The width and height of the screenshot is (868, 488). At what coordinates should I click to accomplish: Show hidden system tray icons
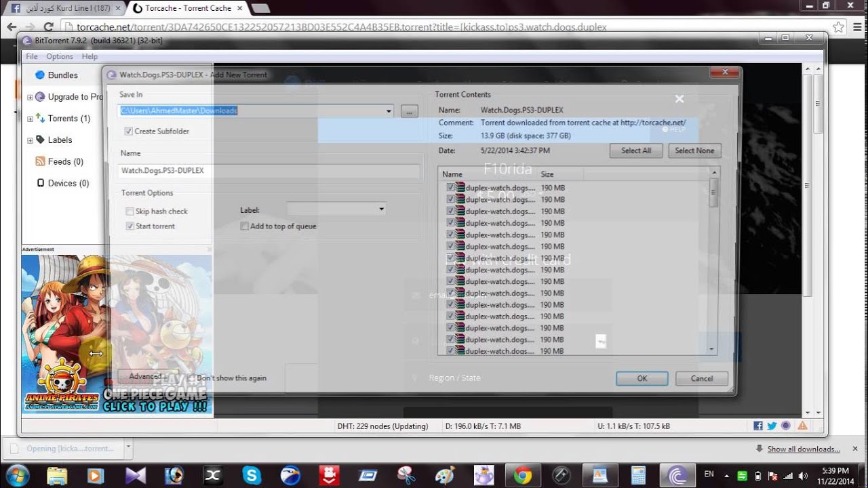pyautogui.click(x=726, y=475)
